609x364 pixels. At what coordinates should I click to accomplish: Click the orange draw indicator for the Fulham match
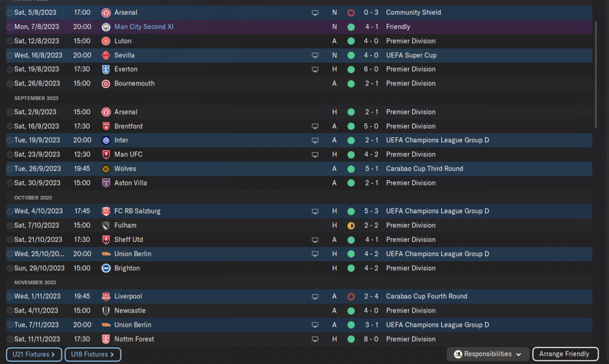click(x=351, y=226)
